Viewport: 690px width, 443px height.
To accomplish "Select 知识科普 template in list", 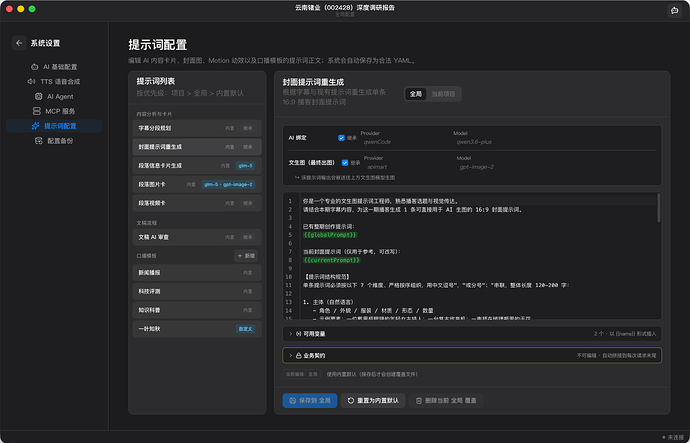I will [x=197, y=310].
